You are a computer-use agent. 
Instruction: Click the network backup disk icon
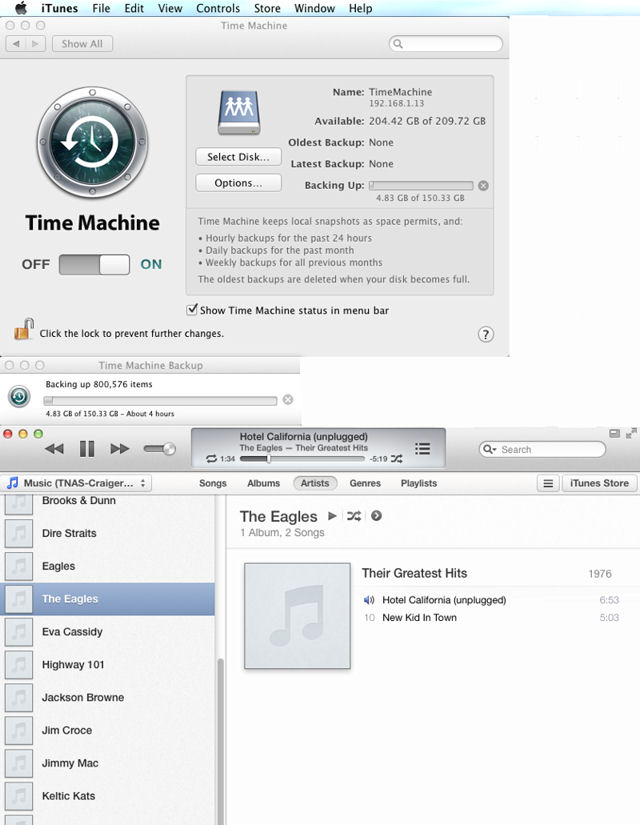239,113
